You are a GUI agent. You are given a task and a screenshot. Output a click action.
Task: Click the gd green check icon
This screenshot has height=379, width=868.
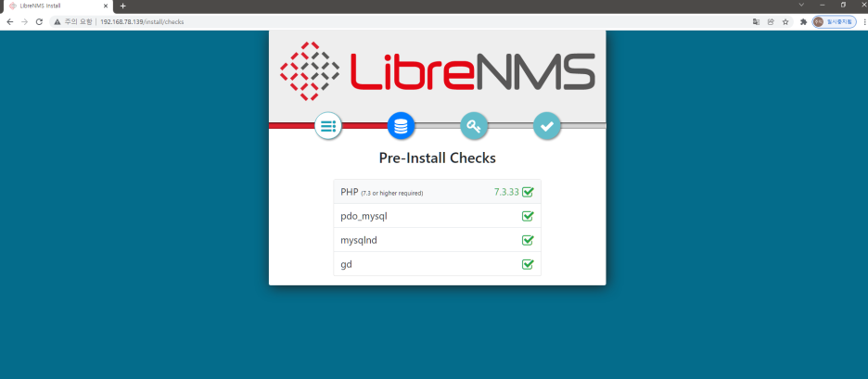528,264
